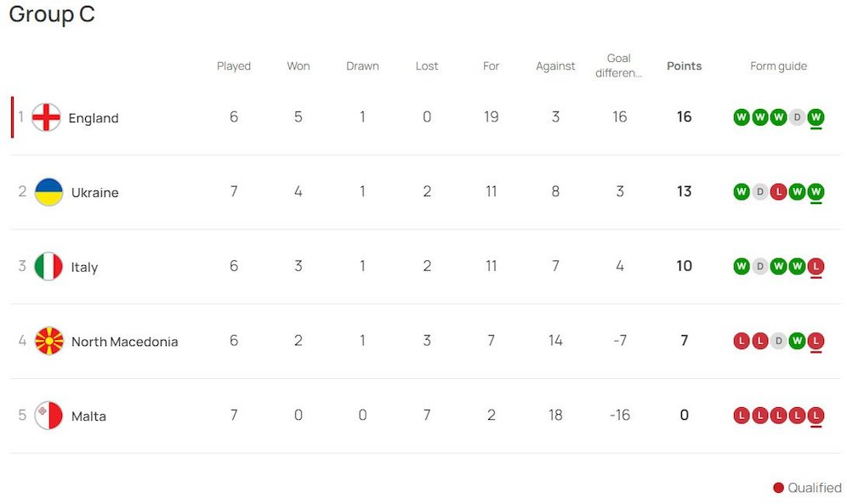
Task: Click North Macedonia's green win form badge
Action: click(x=797, y=341)
